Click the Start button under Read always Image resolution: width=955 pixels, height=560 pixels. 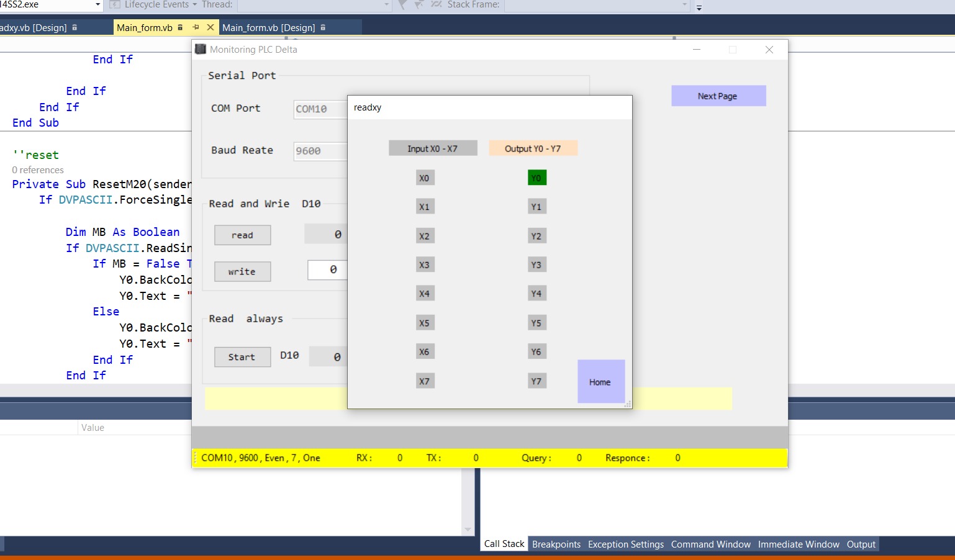point(242,357)
